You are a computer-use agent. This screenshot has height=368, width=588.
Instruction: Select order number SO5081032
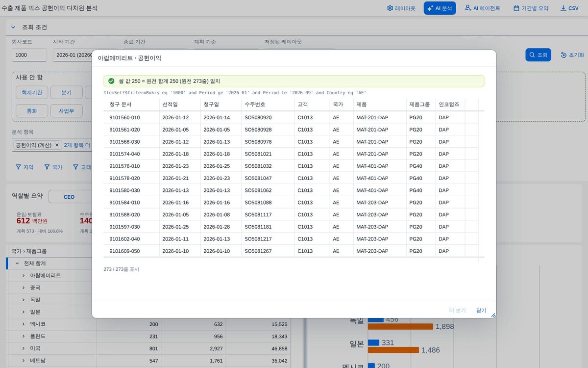258,166
